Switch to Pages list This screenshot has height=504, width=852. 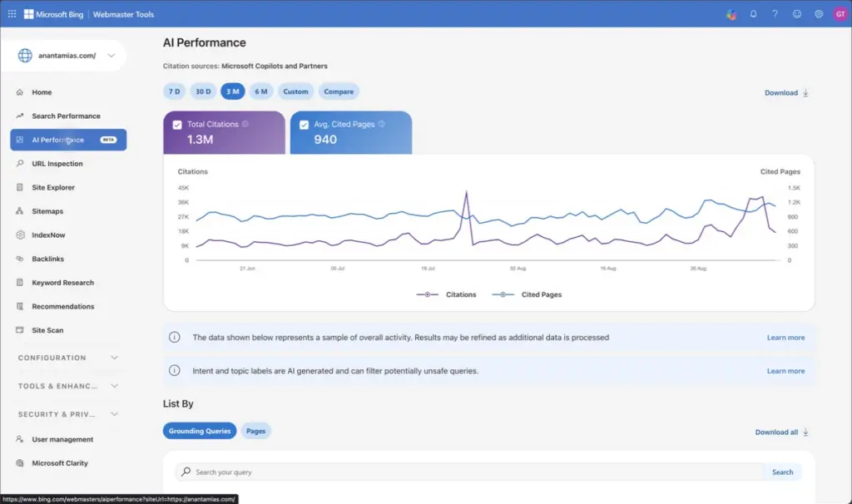coord(256,431)
